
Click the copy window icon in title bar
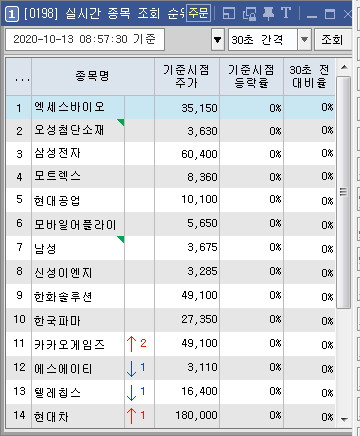click(x=249, y=14)
